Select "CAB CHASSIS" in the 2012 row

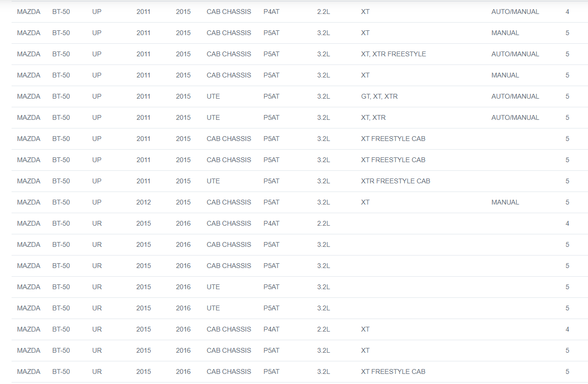click(229, 202)
